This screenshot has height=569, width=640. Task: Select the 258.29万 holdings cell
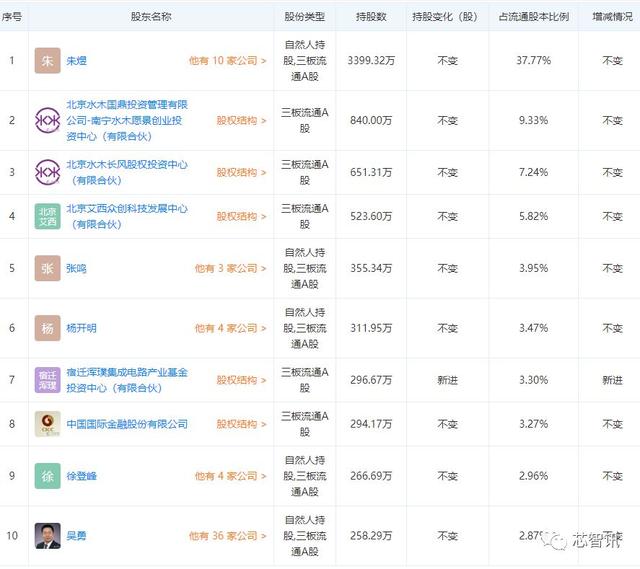[x=371, y=536]
